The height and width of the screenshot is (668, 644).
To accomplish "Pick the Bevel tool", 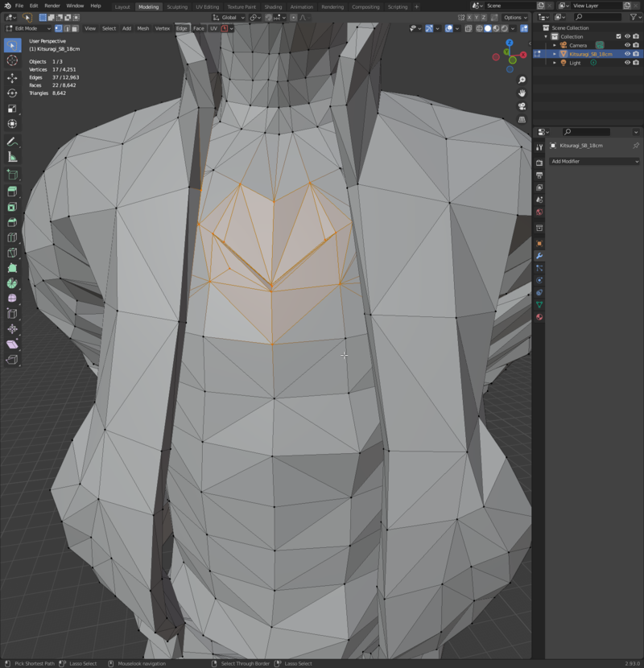I will pyautogui.click(x=12, y=222).
